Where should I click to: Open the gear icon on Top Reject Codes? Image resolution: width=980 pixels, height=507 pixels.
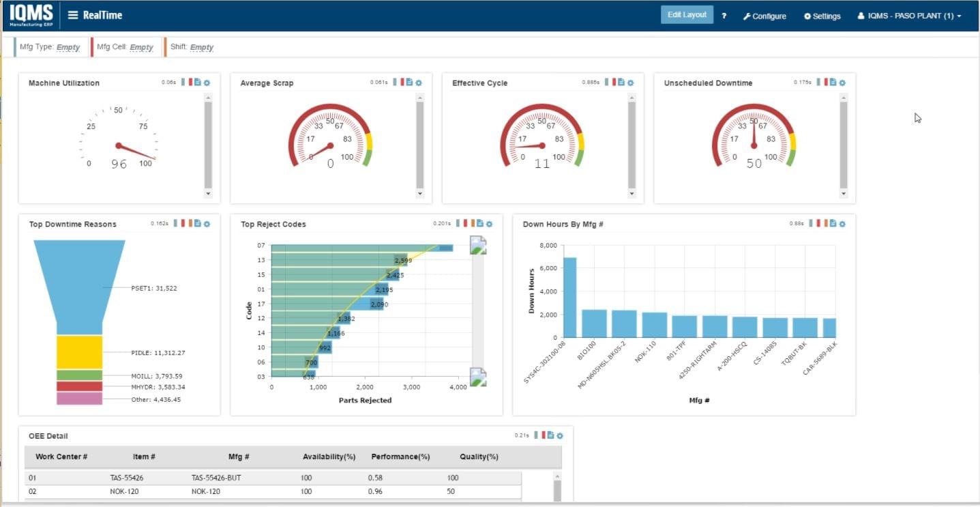489,224
